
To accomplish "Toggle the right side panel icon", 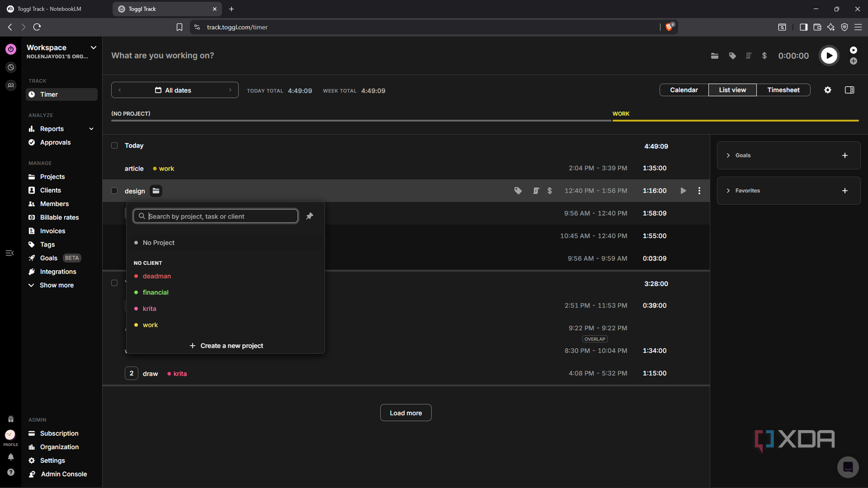I will pyautogui.click(x=850, y=90).
